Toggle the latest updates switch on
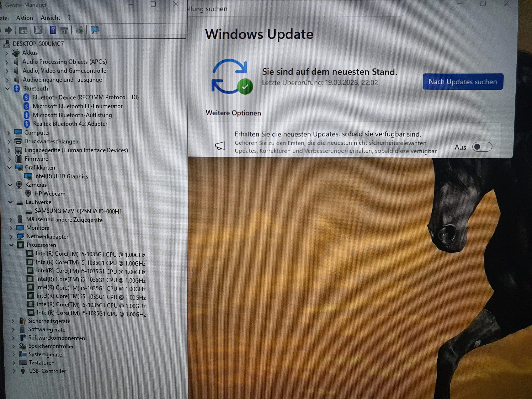Viewport: 532px width, 399px height. point(482,147)
